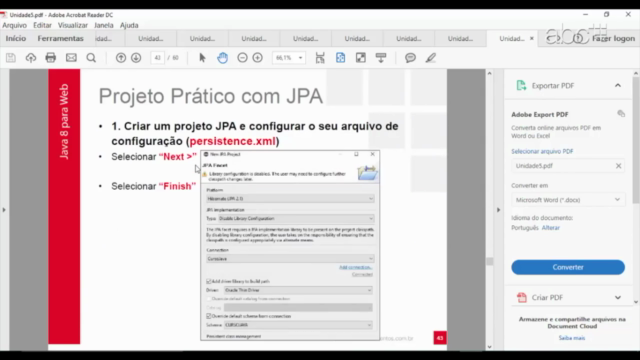Click the current page number field

[158, 58]
